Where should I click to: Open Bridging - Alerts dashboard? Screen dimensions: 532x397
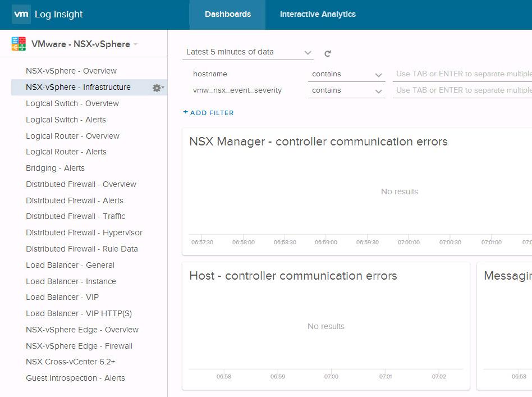click(x=55, y=168)
